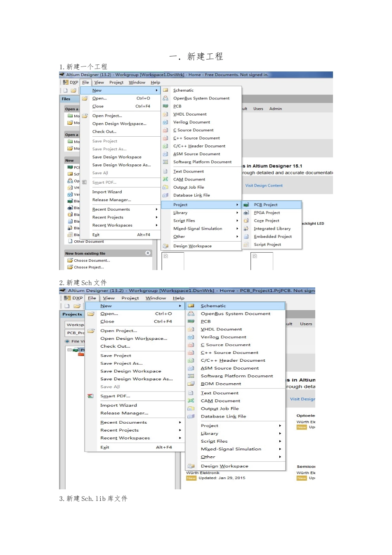
Task: Click the Integrated Library icon in the Project submenu
Action: [246, 229]
